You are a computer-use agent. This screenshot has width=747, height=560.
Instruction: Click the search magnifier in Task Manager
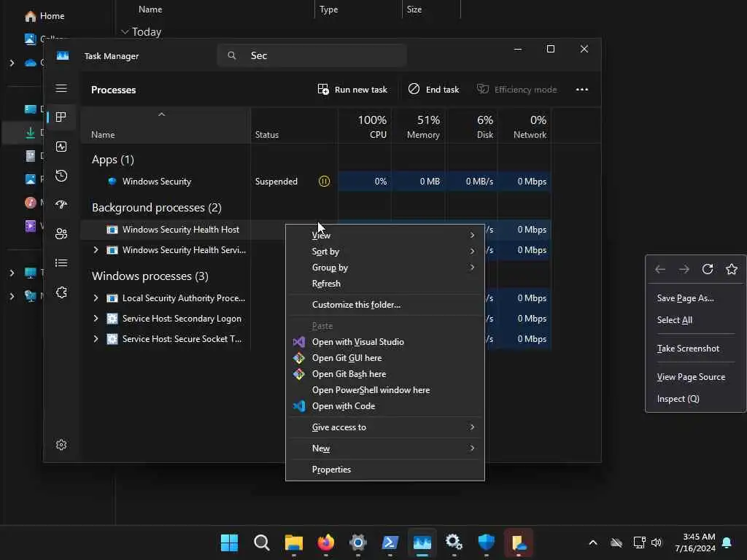pyautogui.click(x=231, y=55)
